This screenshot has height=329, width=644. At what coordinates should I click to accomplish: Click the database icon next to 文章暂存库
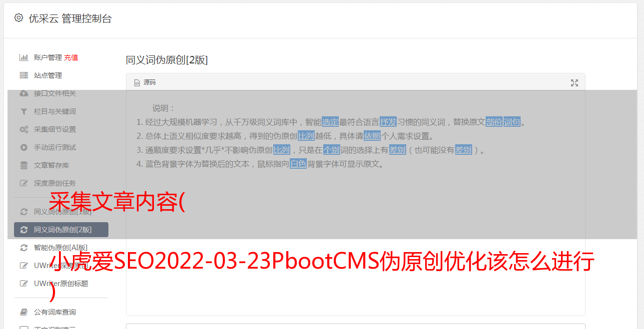[23, 165]
